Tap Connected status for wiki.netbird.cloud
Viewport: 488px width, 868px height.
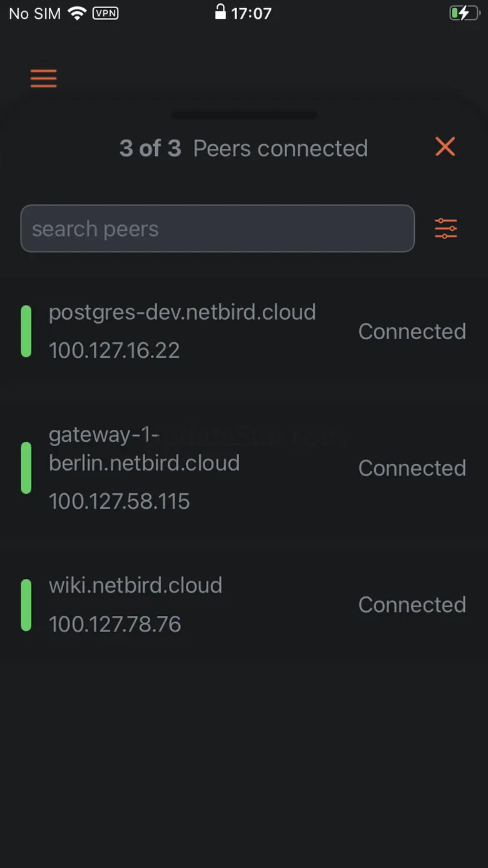[412, 605]
